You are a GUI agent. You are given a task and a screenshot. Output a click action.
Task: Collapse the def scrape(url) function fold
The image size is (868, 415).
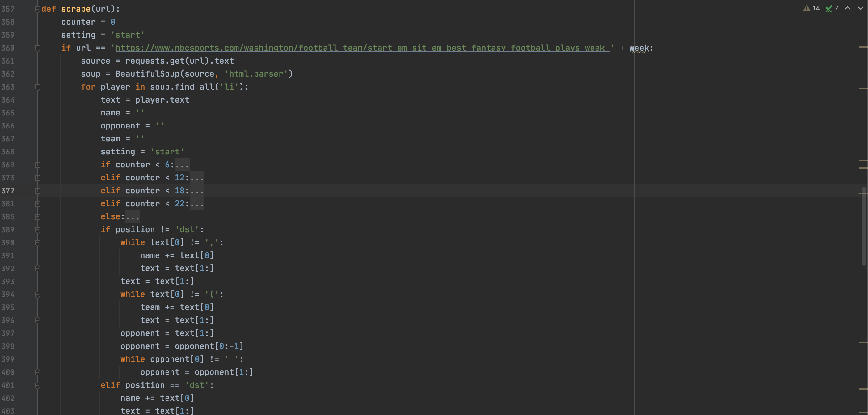(38, 10)
